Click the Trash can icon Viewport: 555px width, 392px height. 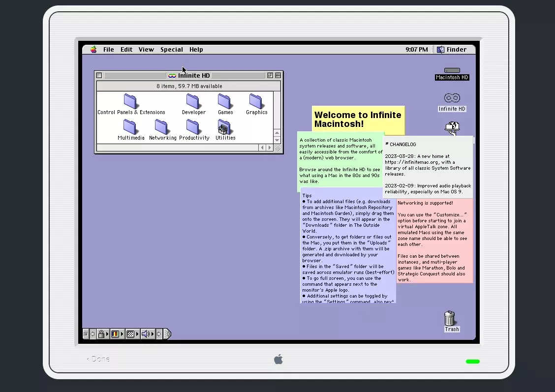point(450,318)
